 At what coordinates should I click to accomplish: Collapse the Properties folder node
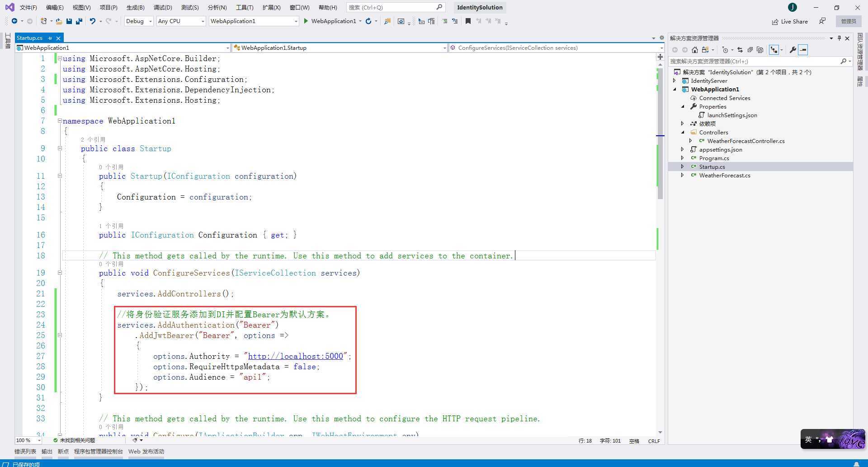point(683,107)
